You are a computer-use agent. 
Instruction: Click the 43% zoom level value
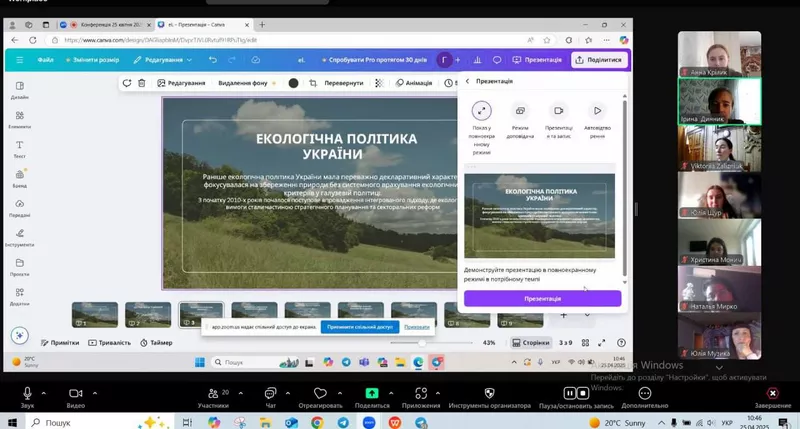489,343
